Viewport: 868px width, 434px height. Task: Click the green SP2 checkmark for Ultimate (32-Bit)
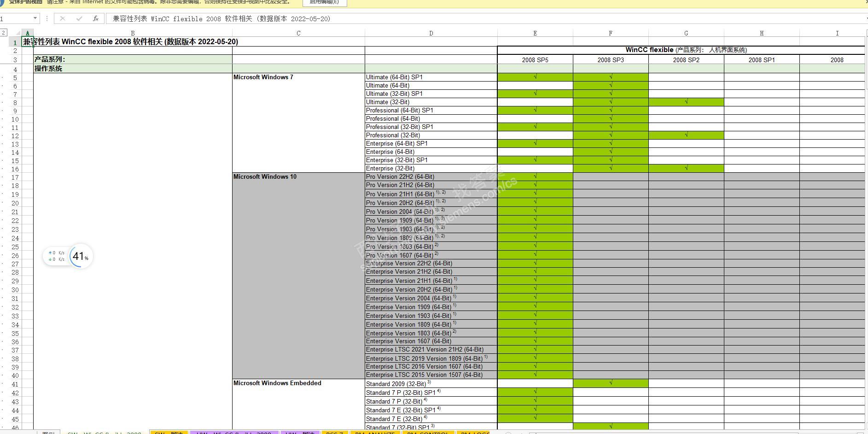point(686,102)
